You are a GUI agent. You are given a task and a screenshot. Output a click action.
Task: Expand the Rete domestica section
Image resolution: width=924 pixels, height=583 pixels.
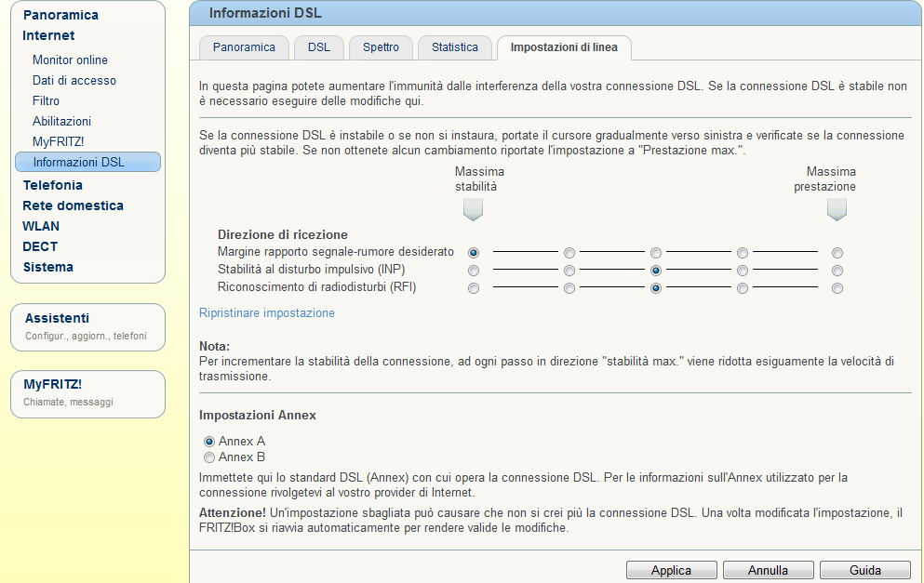coord(73,205)
